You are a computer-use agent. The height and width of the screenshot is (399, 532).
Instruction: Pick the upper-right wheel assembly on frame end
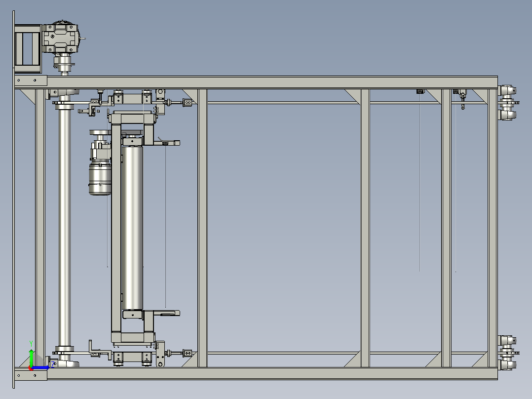coord(508,103)
